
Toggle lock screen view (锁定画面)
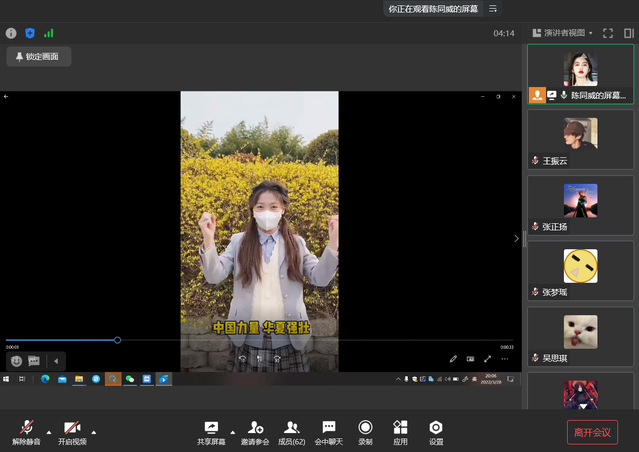click(38, 57)
